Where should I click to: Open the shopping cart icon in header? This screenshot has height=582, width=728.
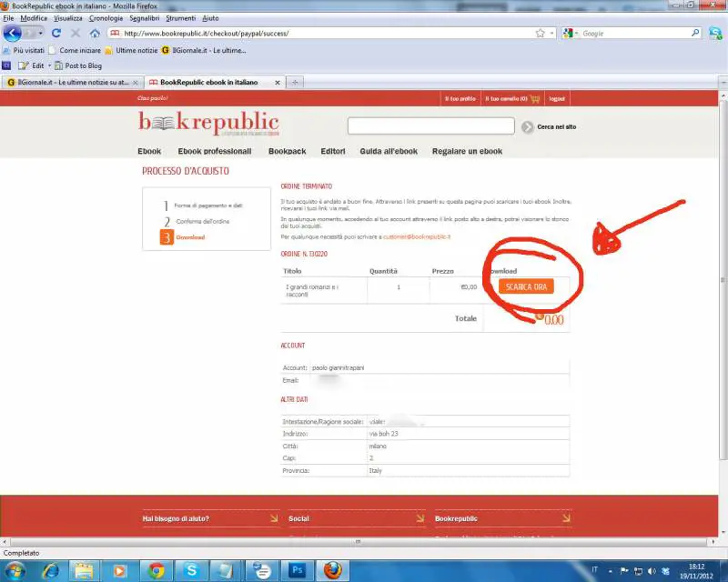point(535,99)
